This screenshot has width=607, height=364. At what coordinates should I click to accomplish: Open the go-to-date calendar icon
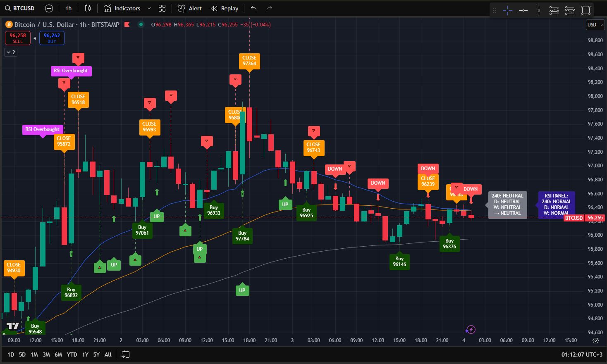125,354
